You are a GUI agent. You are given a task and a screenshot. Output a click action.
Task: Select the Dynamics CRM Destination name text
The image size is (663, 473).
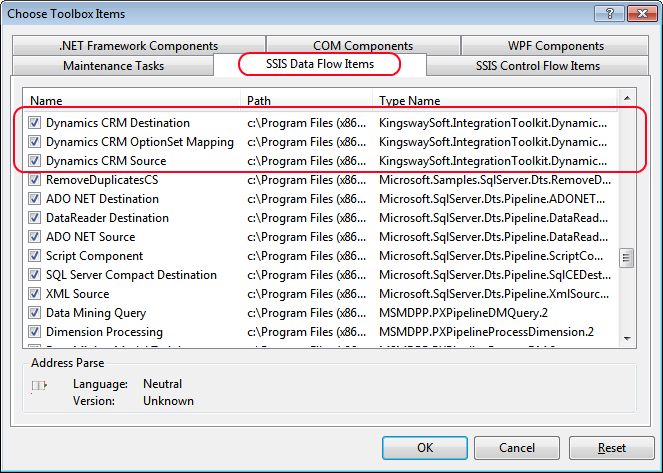pyautogui.click(x=118, y=123)
